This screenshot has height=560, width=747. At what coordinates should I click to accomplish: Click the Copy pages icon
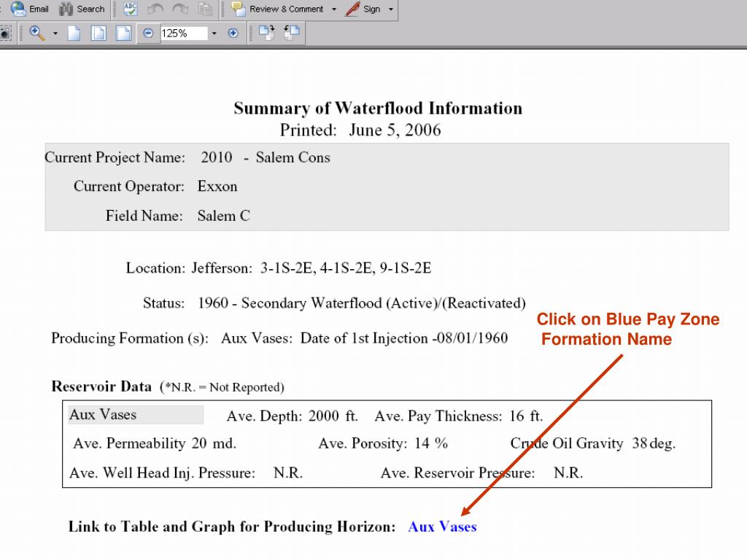click(x=205, y=9)
